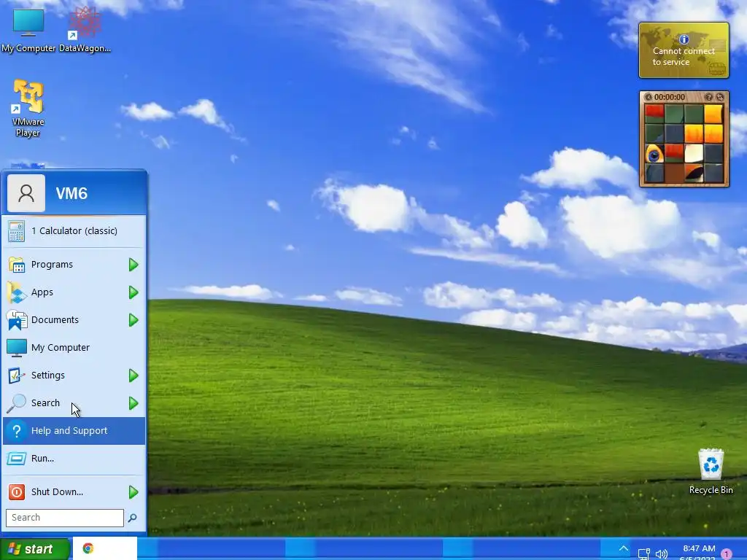Open the DataWagon desktop shortcut
Viewport: 747px width, 560px height.
[85, 29]
